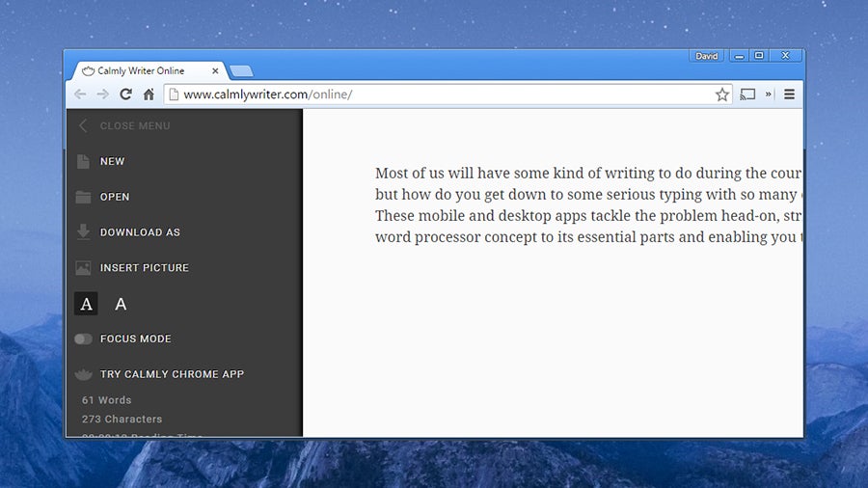Click the line starting 'but how do you'
The height and width of the screenshot is (488, 868).
point(588,195)
